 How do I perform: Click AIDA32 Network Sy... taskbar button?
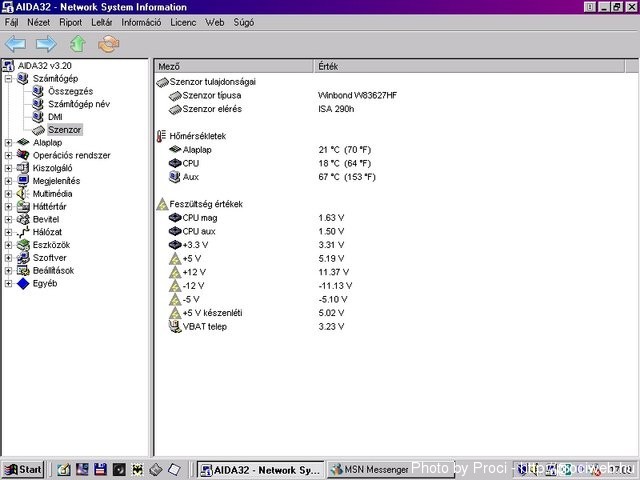(x=261, y=470)
